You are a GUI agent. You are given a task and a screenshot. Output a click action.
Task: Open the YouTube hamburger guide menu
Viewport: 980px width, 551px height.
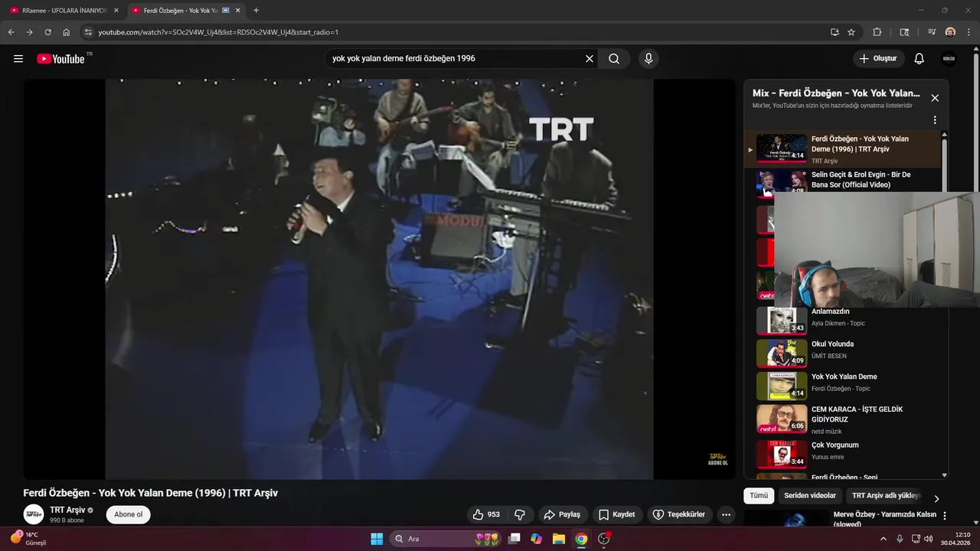pos(18,59)
